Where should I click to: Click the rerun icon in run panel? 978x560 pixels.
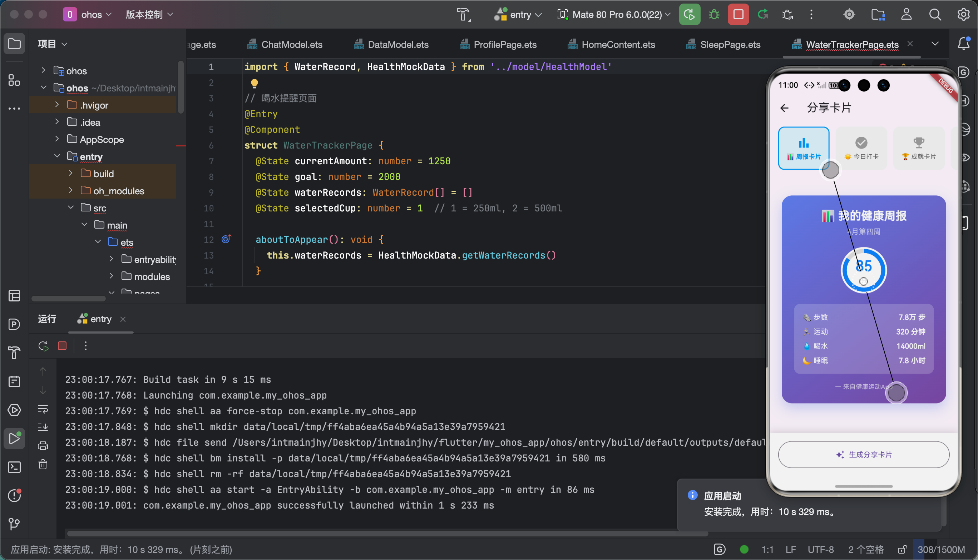tap(44, 346)
